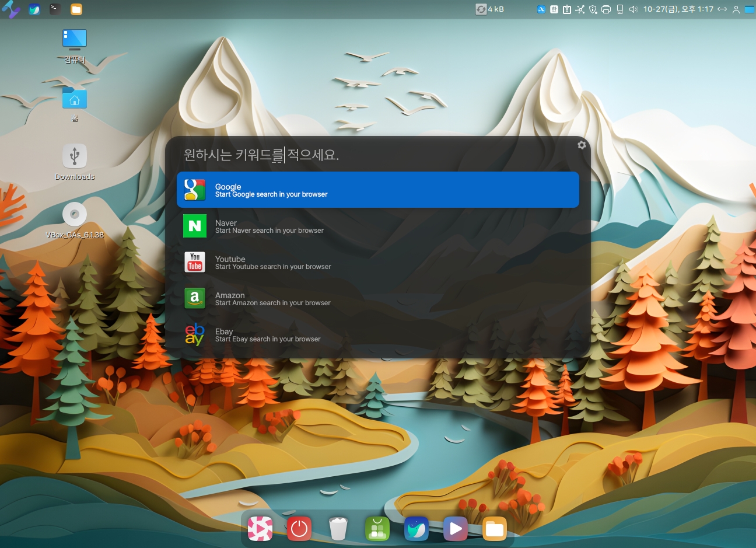Open the trash can in the dock

(x=338, y=529)
